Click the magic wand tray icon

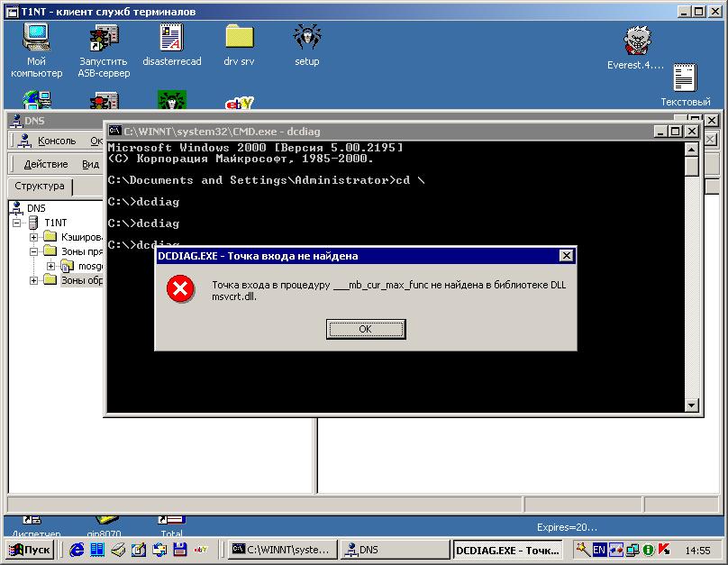[583, 550]
